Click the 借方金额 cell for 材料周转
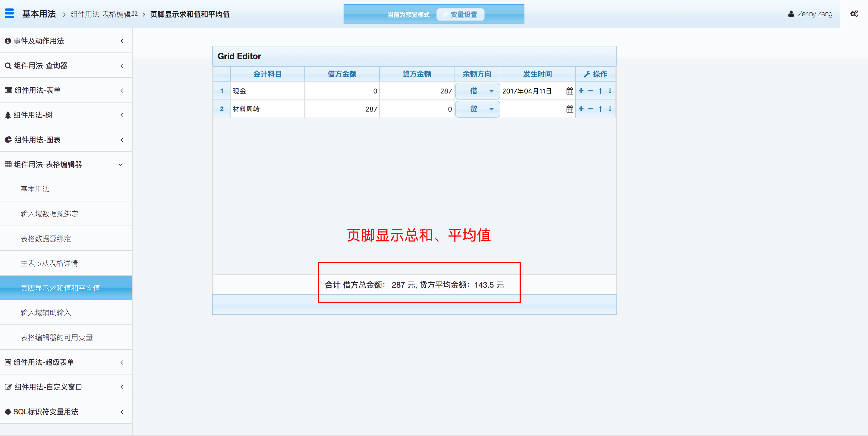 click(x=342, y=109)
